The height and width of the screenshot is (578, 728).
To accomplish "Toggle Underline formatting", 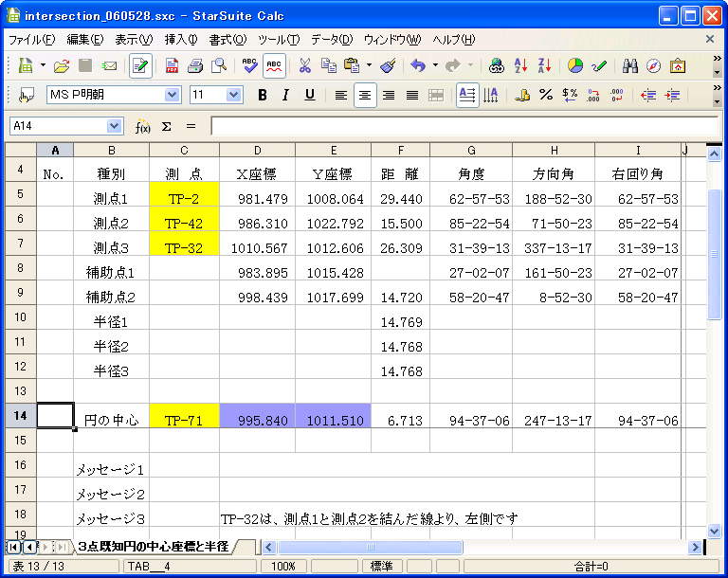I will click(310, 95).
